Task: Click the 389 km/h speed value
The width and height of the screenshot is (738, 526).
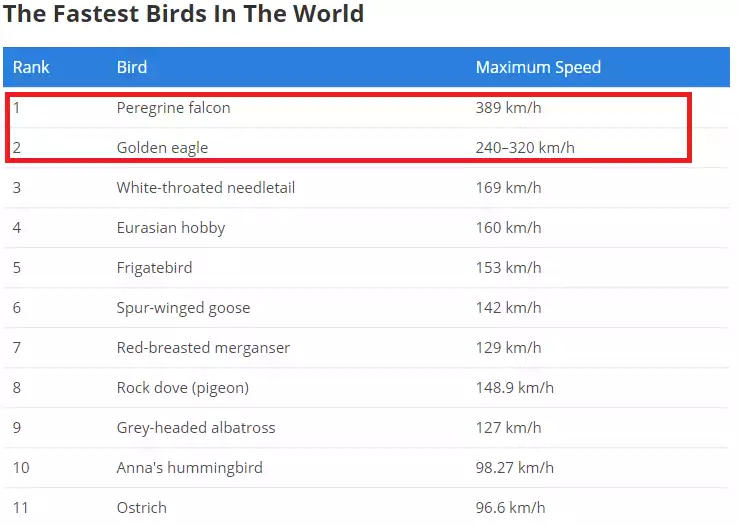Action: pyautogui.click(x=508, y=108)
